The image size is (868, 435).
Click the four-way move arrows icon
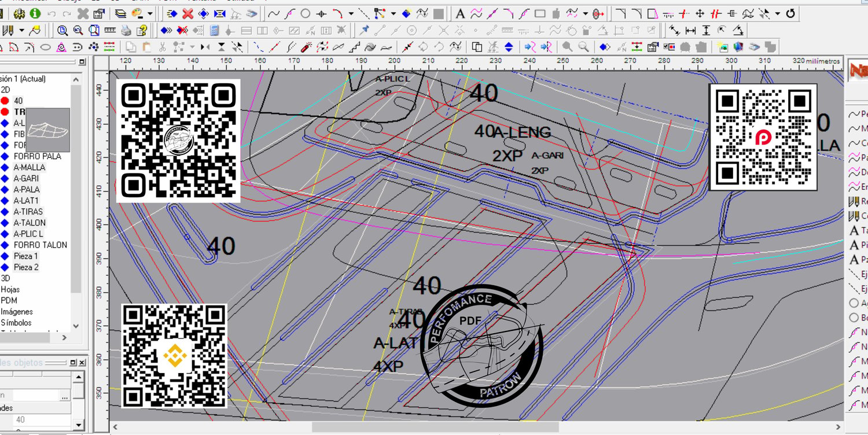pyautogui.click(x=700, y=13)
